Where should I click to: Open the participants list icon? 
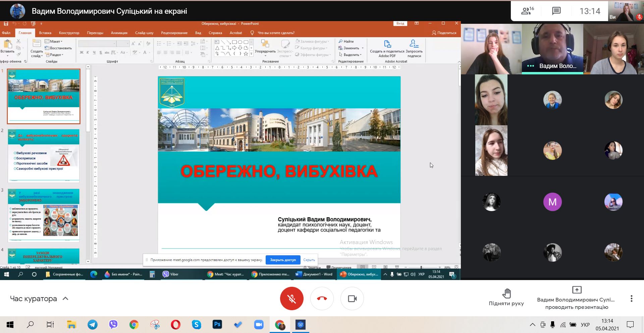[527, 11]
